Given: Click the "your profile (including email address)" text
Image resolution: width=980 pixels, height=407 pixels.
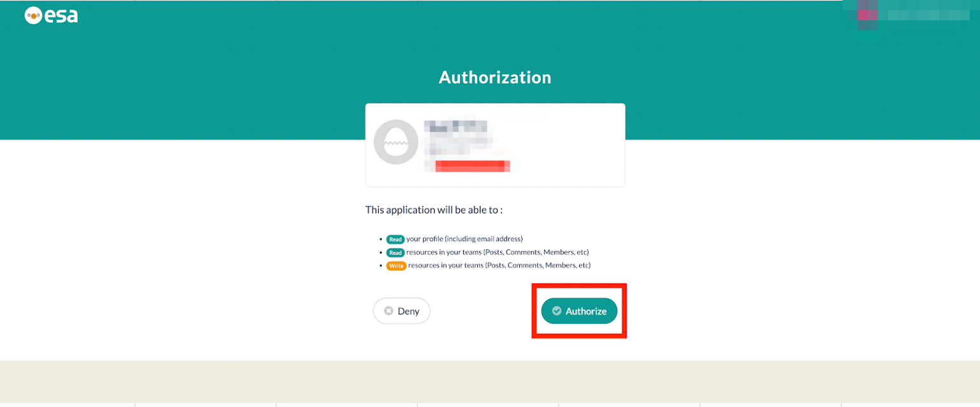Looking at the screenshot, I should point(464,239).
